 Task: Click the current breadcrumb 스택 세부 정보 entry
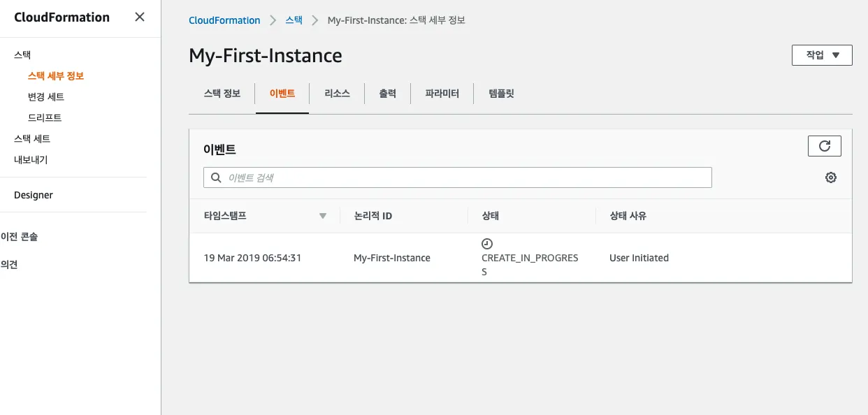point(396,20)
